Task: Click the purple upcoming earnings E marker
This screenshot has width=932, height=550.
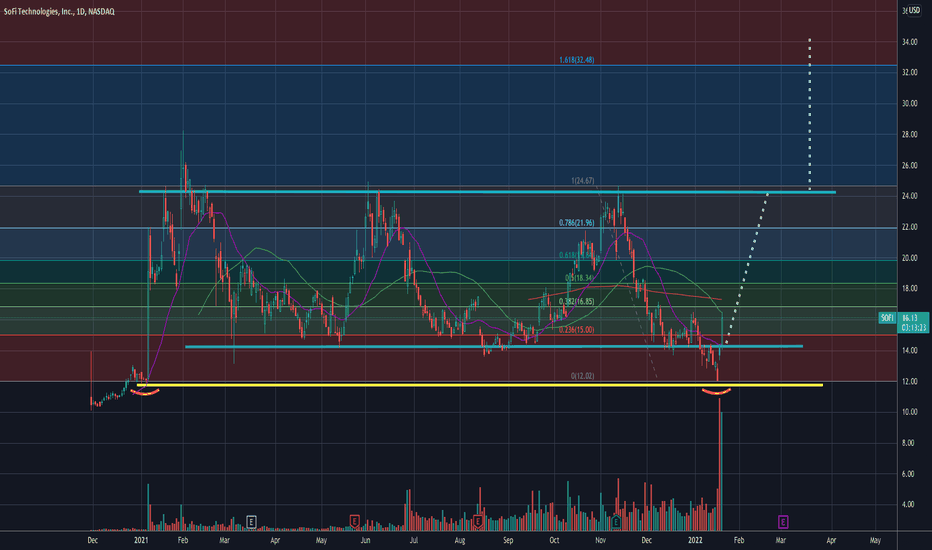Action: coord(783,522)
